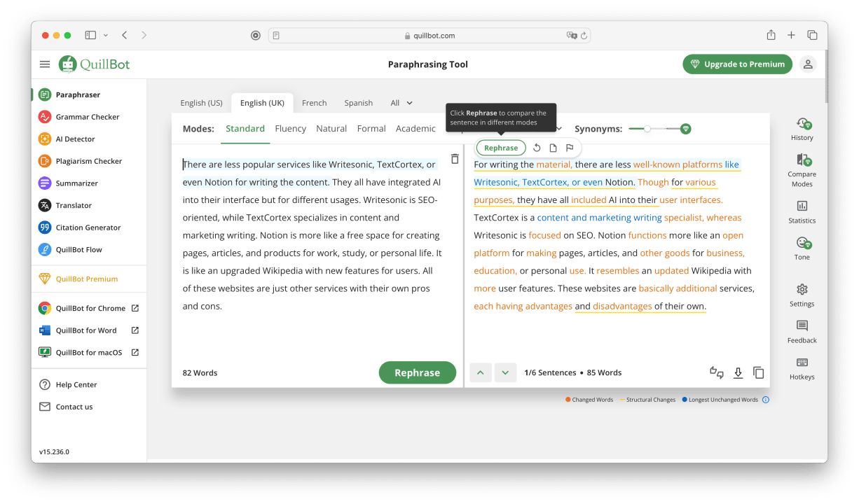Select Formal mode

tap(371, 129)
